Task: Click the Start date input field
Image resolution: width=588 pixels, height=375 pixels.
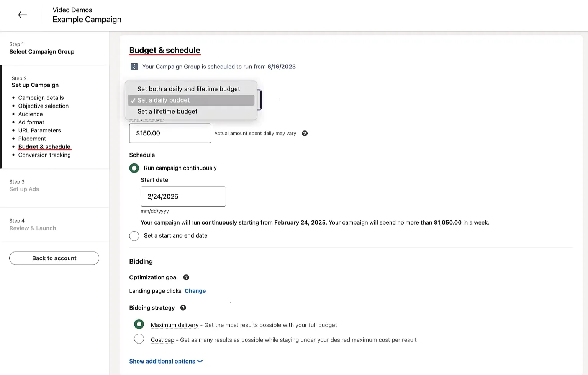Action: (x=183, y=197)
